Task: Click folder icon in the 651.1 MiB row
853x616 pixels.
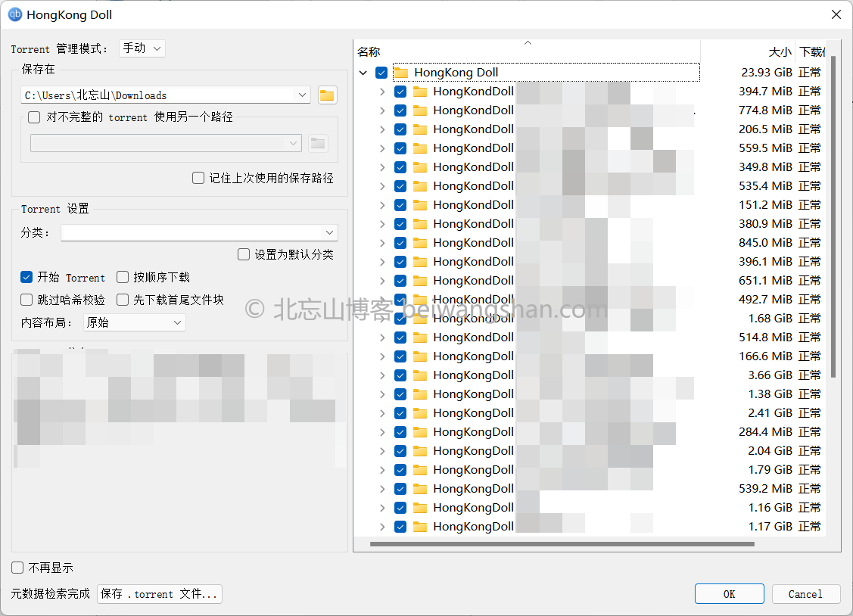Action: point(420,281)
